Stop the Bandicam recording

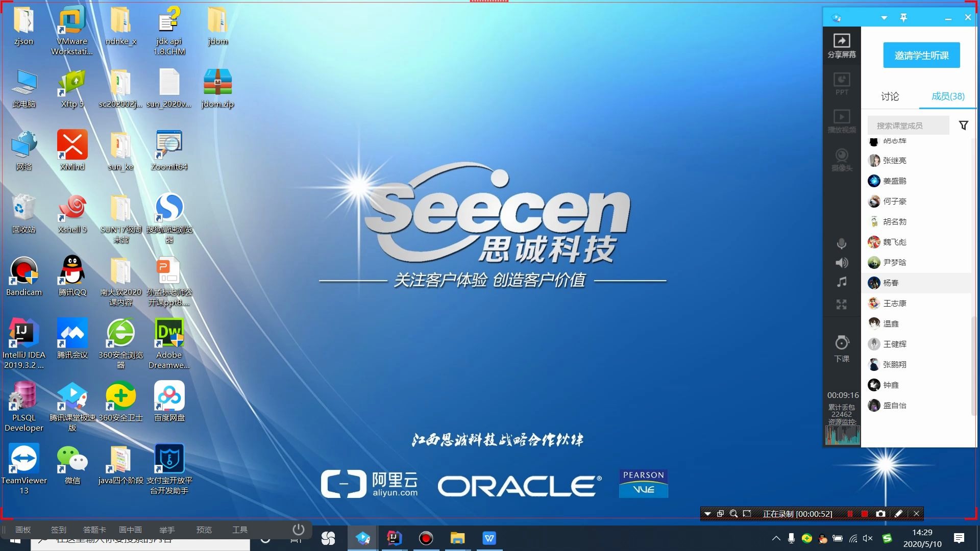point(864,514)
